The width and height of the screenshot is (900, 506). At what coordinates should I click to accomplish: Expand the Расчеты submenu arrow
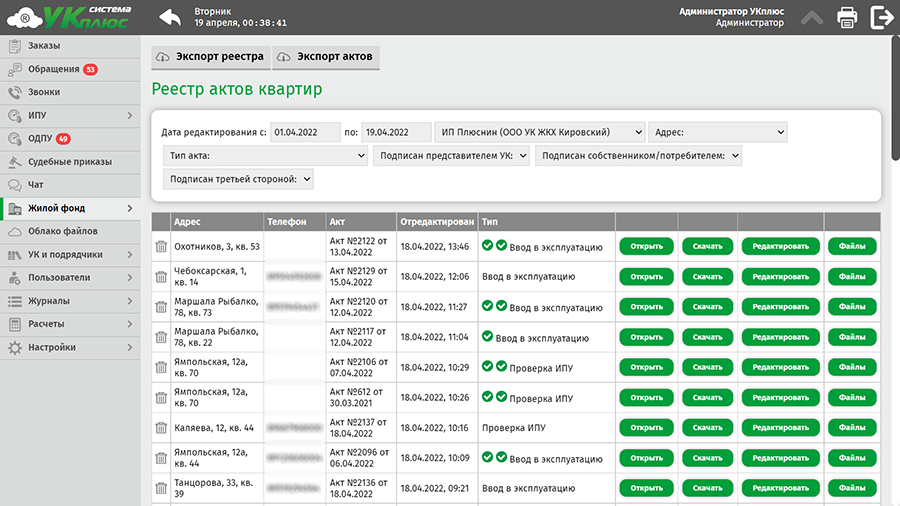(130, 324)
